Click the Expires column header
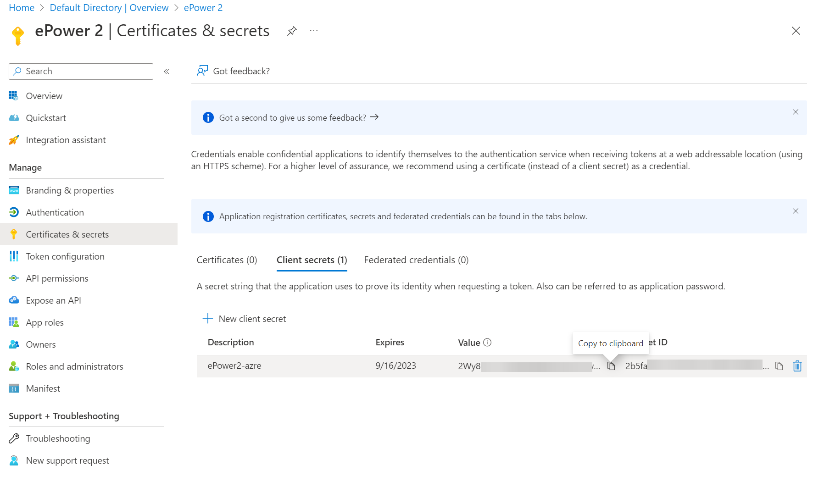Screen dimensions: 813x504 pos(390,342)
